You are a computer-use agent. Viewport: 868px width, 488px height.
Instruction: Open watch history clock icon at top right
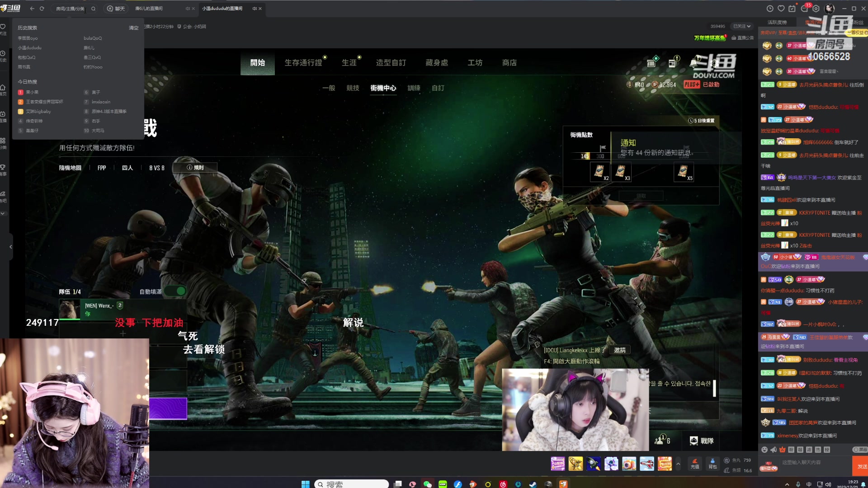pyautogui.click(x=770, y=9)
